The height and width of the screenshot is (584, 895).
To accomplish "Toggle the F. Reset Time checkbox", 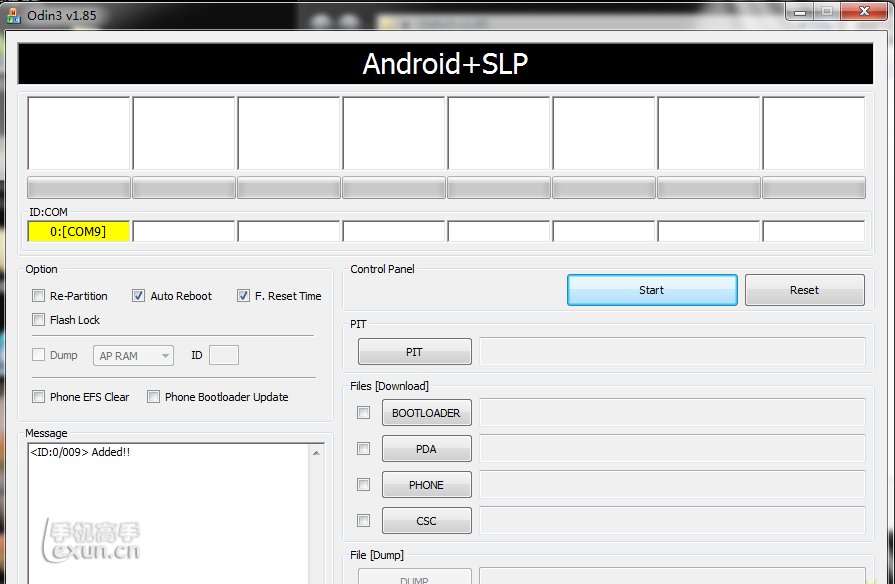I will pyautogui.click(x=243, y=296).
